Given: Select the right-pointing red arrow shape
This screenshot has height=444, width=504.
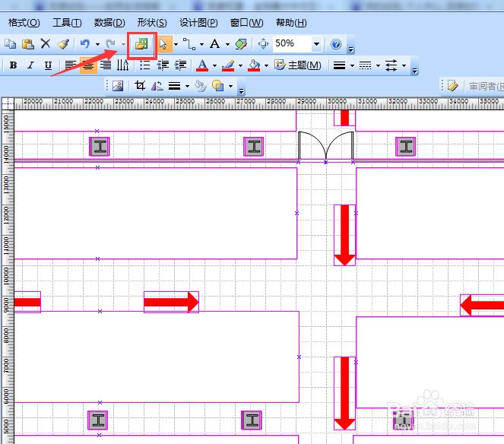Looking at the screenshot, I should (x=171, y=302).
